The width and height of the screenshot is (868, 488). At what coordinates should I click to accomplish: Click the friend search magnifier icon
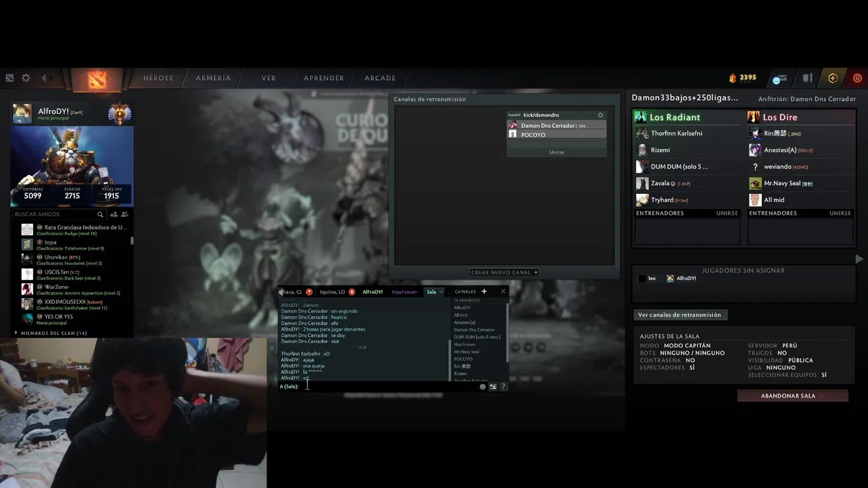tap(100, 214)
